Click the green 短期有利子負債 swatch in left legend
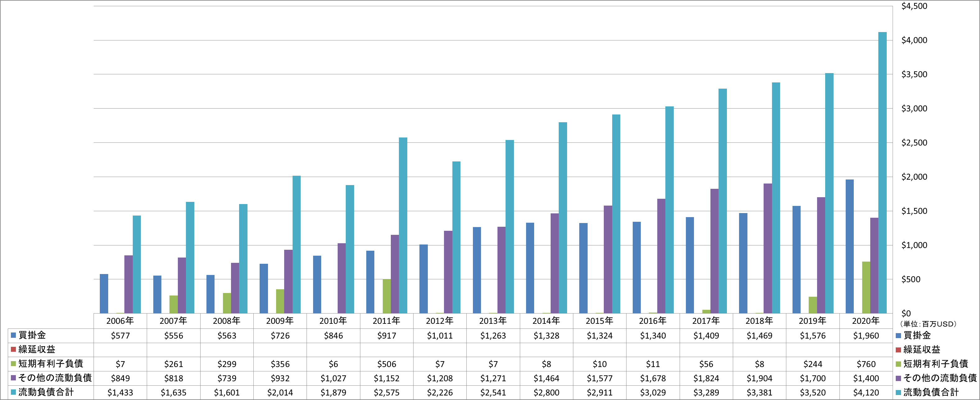 click(x=13, y=364)
